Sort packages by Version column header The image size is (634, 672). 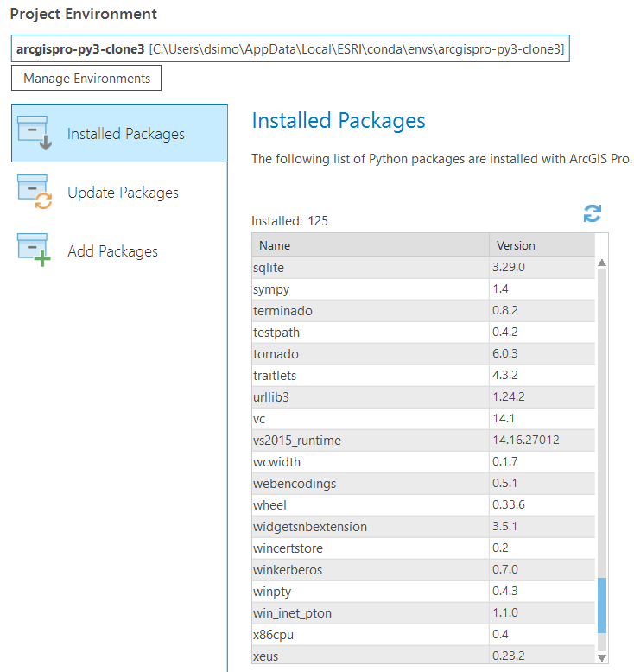coord(542,245)
